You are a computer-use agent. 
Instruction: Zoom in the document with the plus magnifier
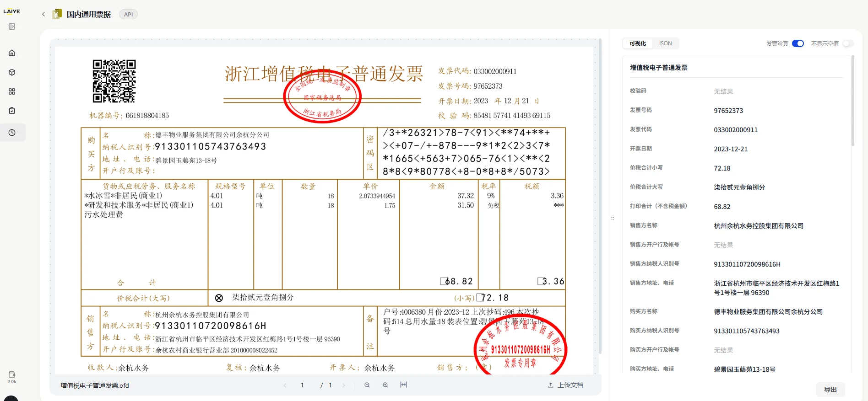coord(385,385)
